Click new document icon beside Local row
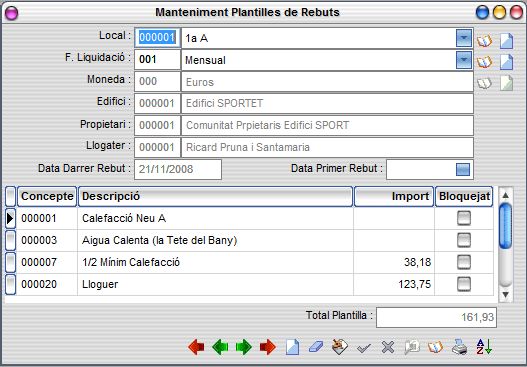 click(x=506, y=41)
